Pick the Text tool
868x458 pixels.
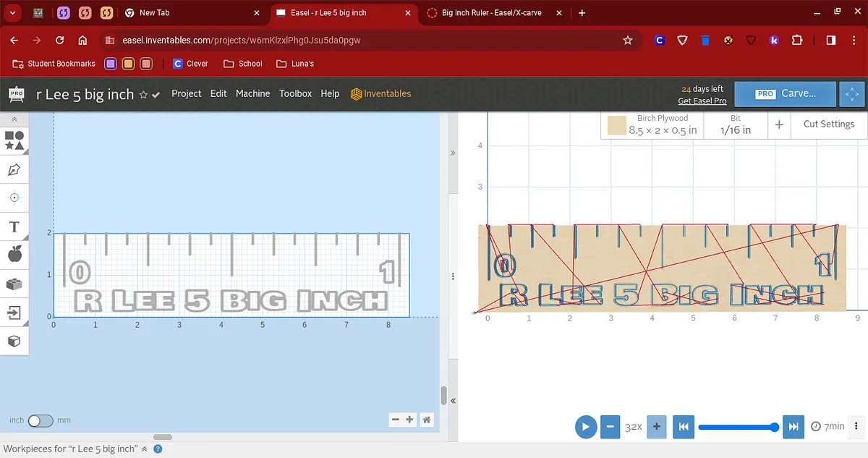coord(14,227)
